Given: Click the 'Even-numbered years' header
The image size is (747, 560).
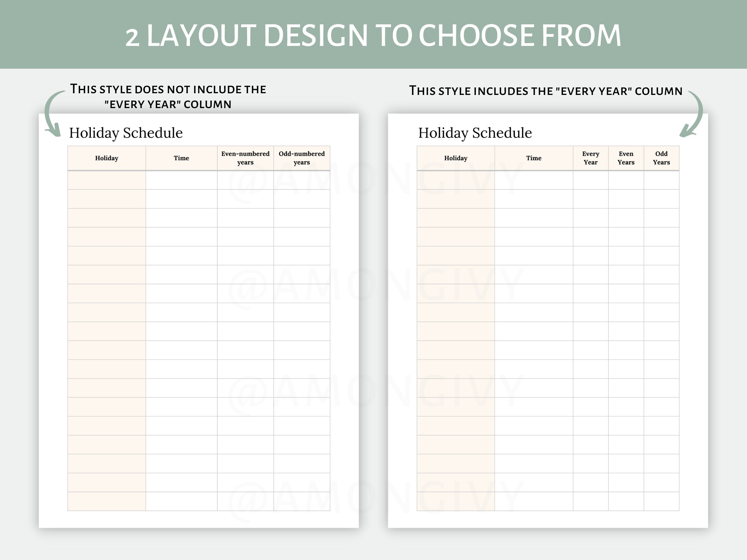Looking at the screenshot, I should [246, 158].
